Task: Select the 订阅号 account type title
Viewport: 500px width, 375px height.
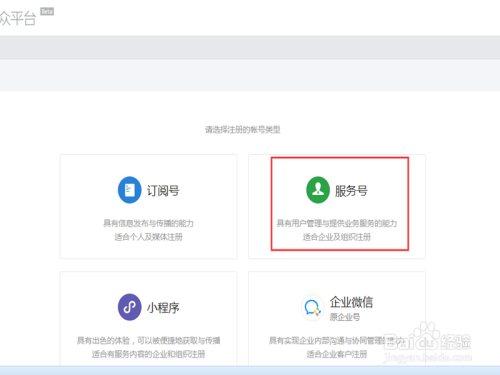Action: pos(163,191)
